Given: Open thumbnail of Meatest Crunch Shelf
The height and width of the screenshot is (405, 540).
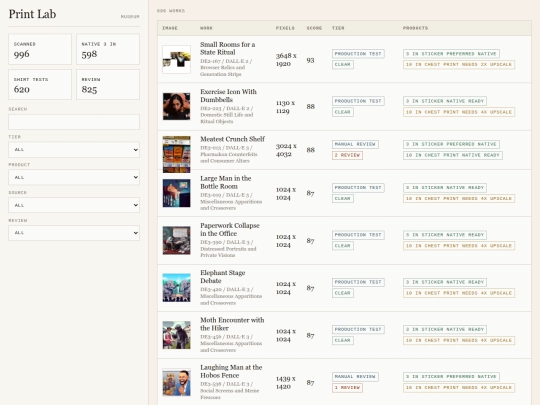Looking at the screenshot, I should [176, 154].
